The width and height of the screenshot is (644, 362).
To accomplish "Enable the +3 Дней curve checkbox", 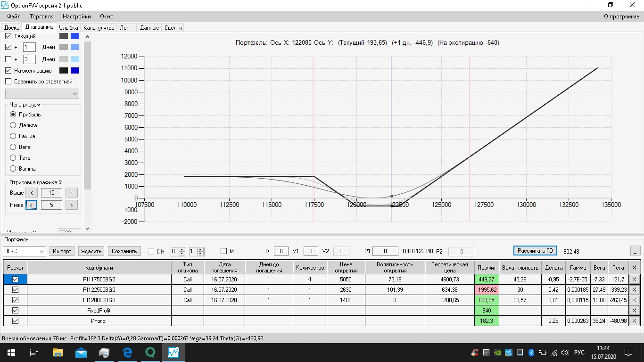I will tap(8, 59).
